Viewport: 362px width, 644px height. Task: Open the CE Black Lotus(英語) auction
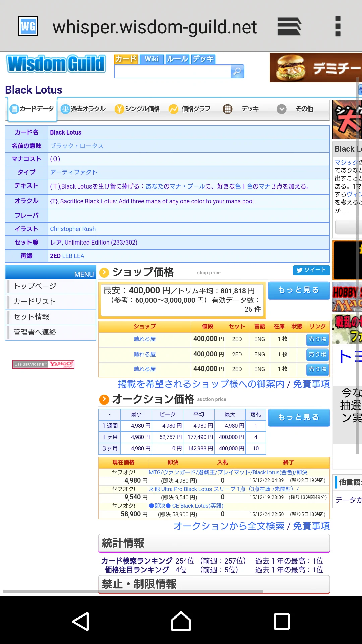186,506
